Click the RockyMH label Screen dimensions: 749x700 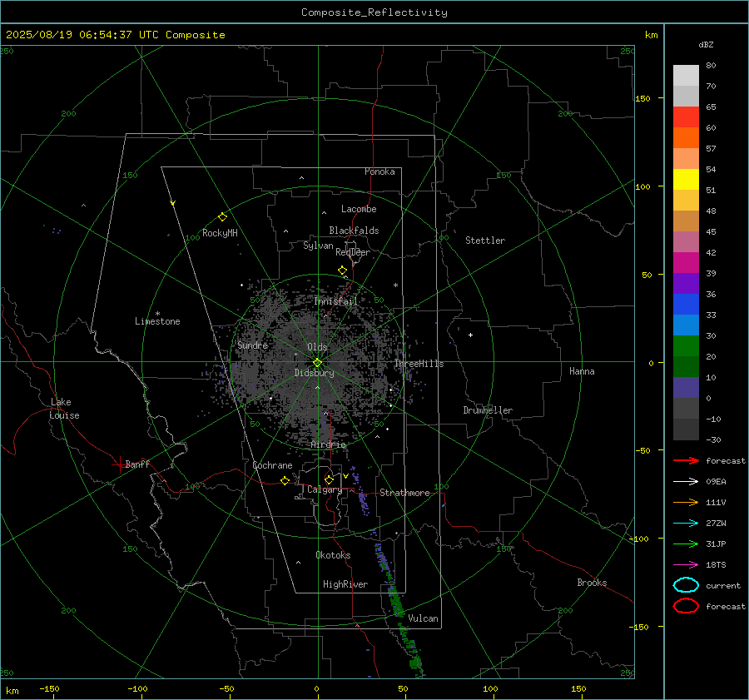pyautogui.click(x=220, y=233)
